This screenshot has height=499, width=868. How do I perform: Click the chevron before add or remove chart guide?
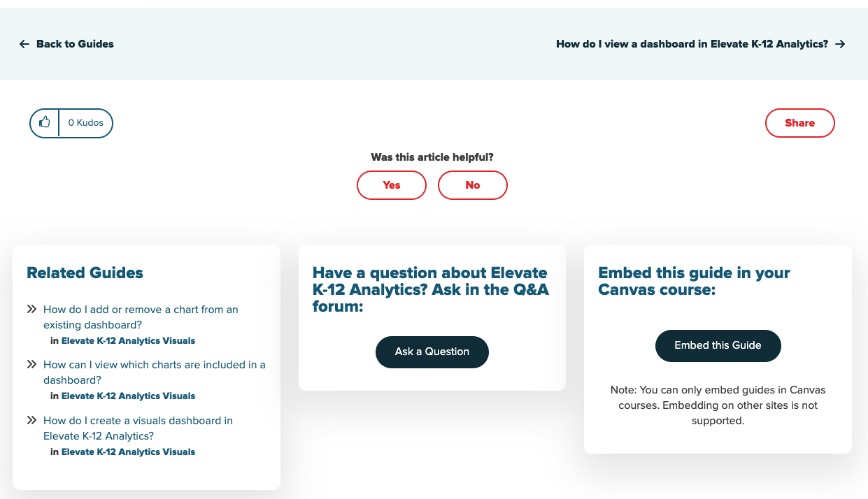pyautogui.click(x=31, y=309)
